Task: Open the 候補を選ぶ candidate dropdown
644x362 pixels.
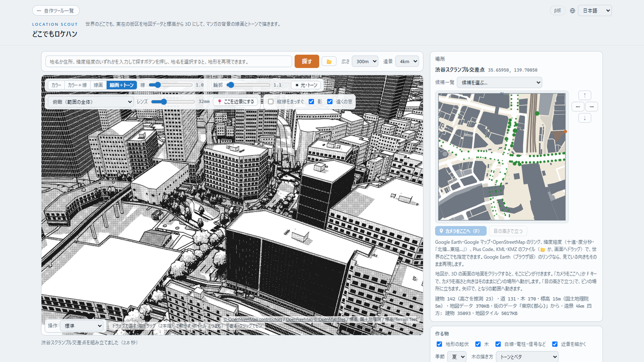Action: 499,82
